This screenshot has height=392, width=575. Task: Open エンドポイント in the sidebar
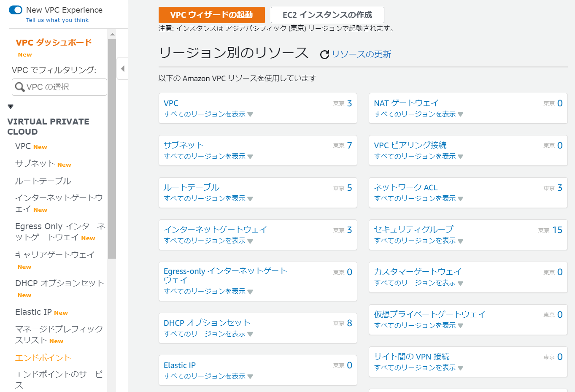[43, 358]
